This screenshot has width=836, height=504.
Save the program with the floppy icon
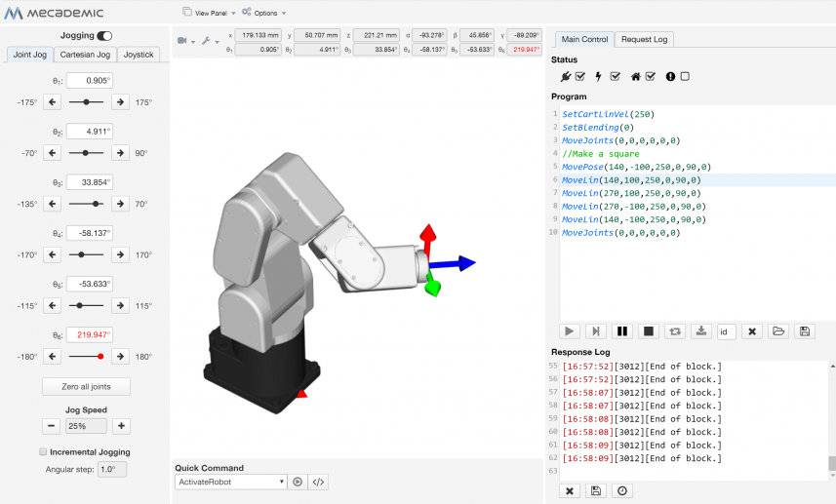coord(805,331)
